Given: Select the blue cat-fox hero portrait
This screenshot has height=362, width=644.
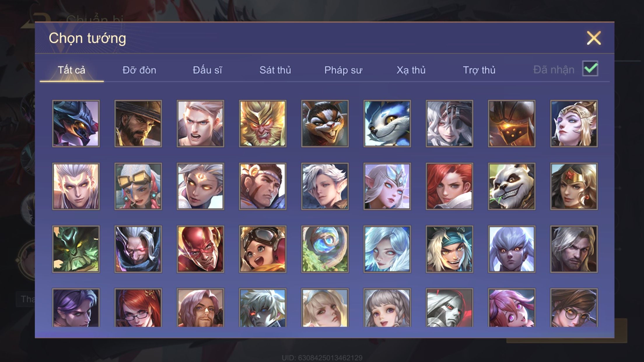Looking at the screenshot, I should (387, 124).
